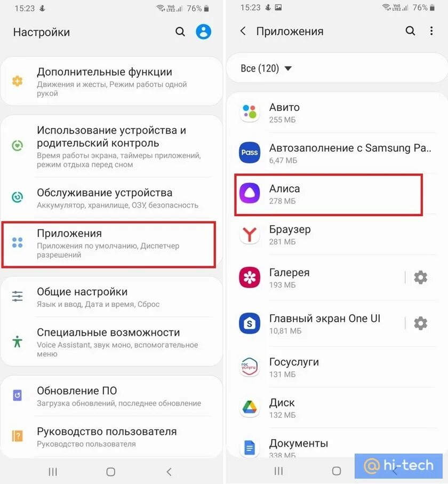Tap the Госуслуги app icon
The image size is (448, 484).
250,367
